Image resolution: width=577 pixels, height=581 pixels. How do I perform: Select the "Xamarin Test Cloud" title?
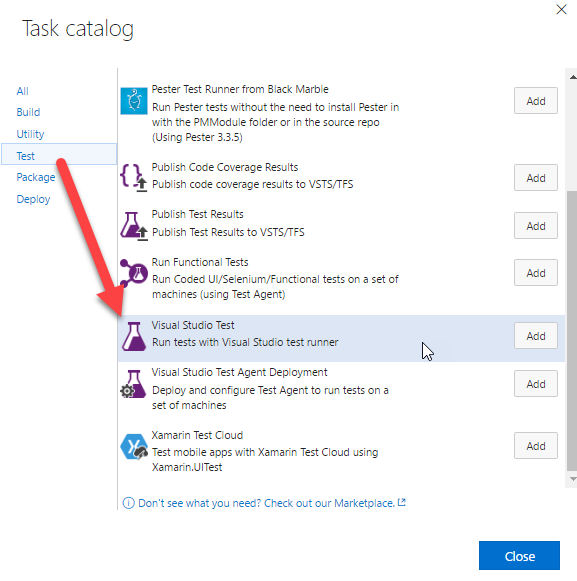197,435
